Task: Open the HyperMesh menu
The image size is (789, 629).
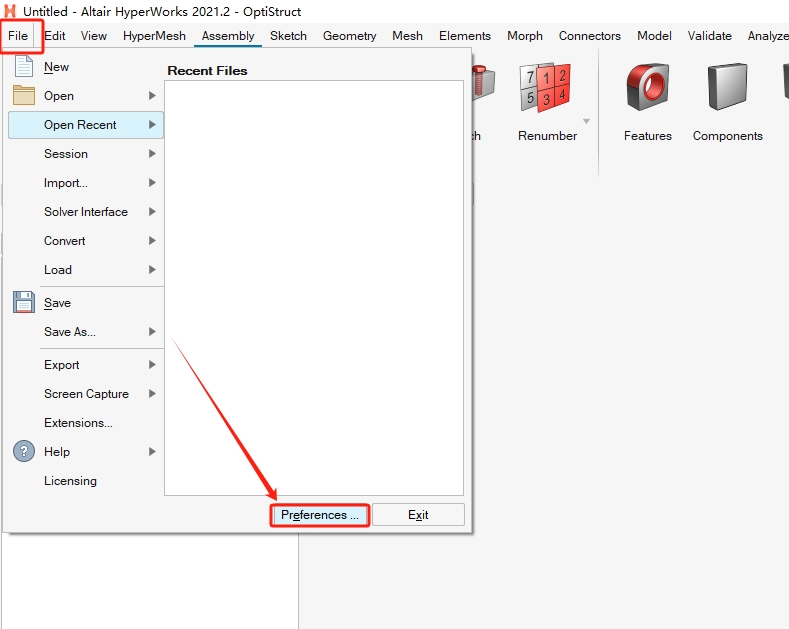Action: 154,36
